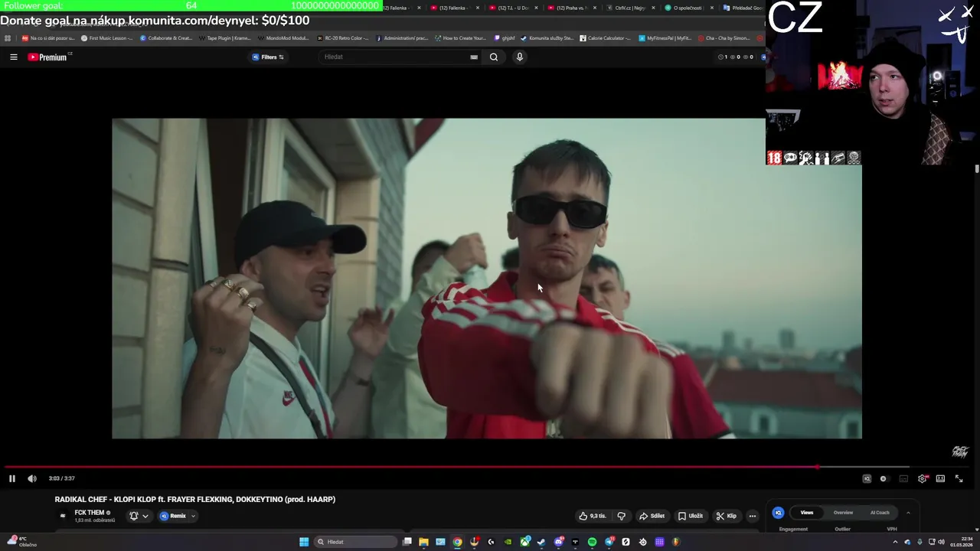Click the video title RADIKAL CHEF - KLOPI KLOP
Viewport: 980px width, 551px height.
[195, 499]
